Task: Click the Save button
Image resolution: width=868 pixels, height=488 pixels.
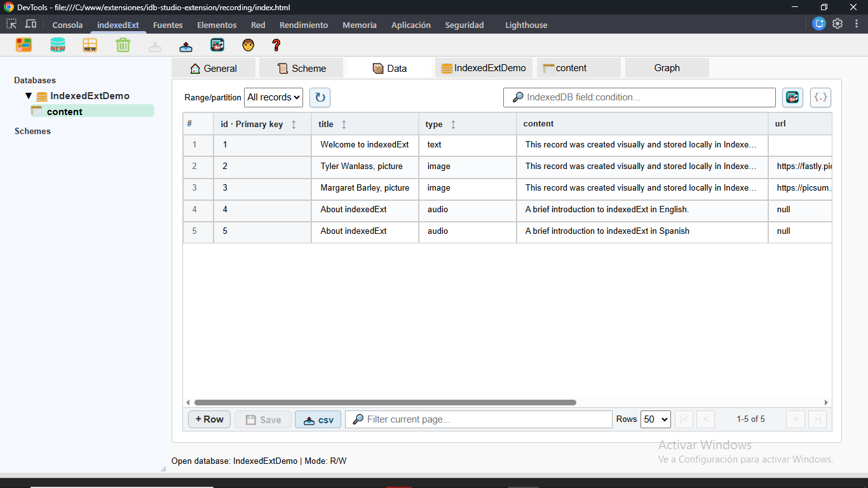Action: tap(263, 419)
